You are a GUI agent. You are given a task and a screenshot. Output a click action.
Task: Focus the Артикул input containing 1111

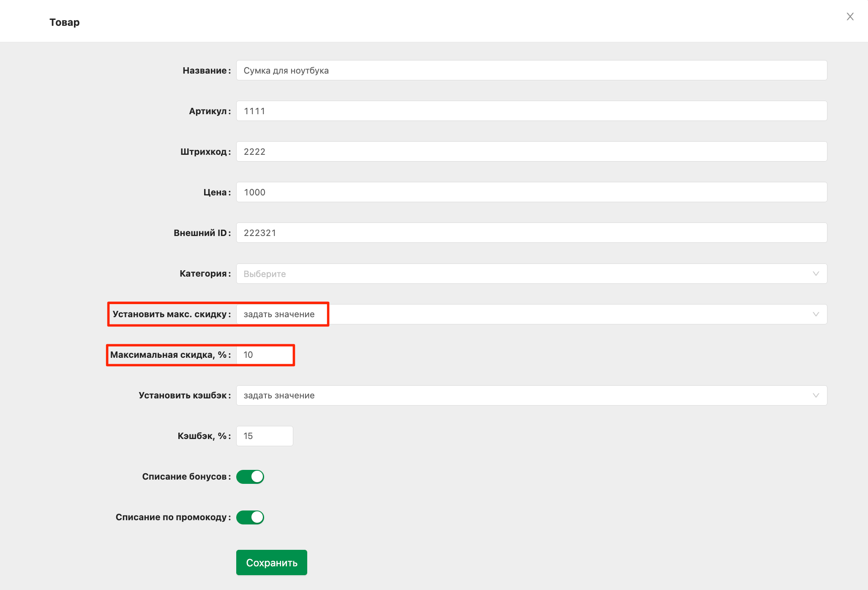click(531, 111)
